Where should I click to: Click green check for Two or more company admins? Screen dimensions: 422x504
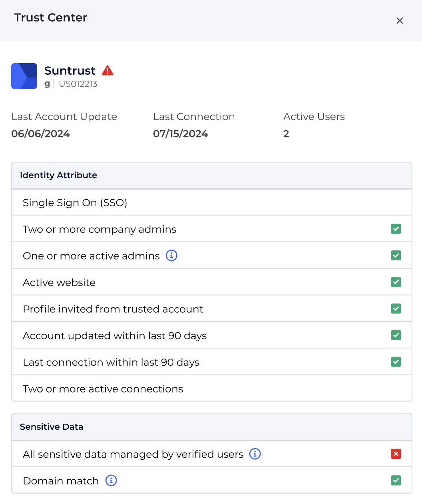point(396,229)
